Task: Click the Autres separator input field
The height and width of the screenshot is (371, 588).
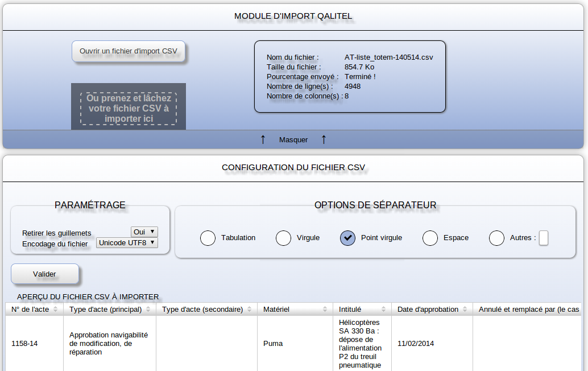Action: click(543, 238)
